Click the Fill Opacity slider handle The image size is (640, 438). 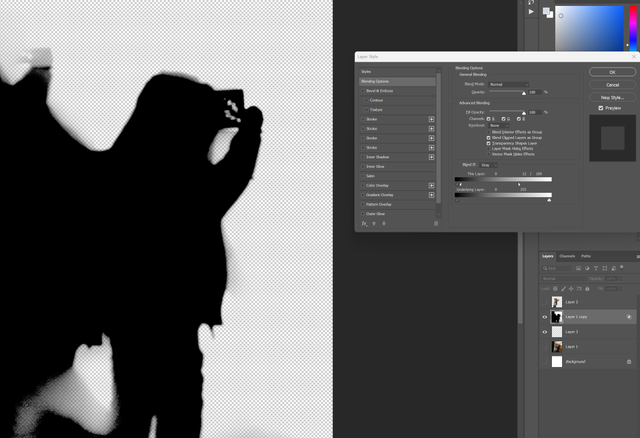524,113
